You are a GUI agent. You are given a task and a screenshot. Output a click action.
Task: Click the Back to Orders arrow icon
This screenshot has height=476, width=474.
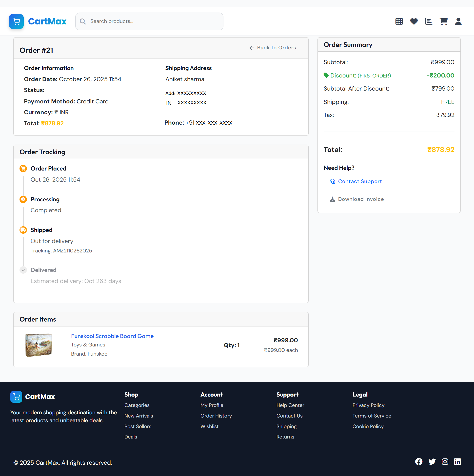point(252,48)
